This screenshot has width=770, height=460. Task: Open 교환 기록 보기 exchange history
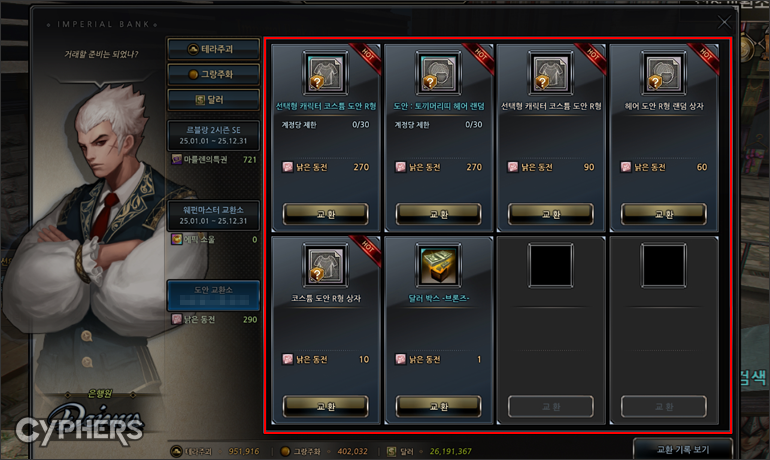[x=683, y=449]
